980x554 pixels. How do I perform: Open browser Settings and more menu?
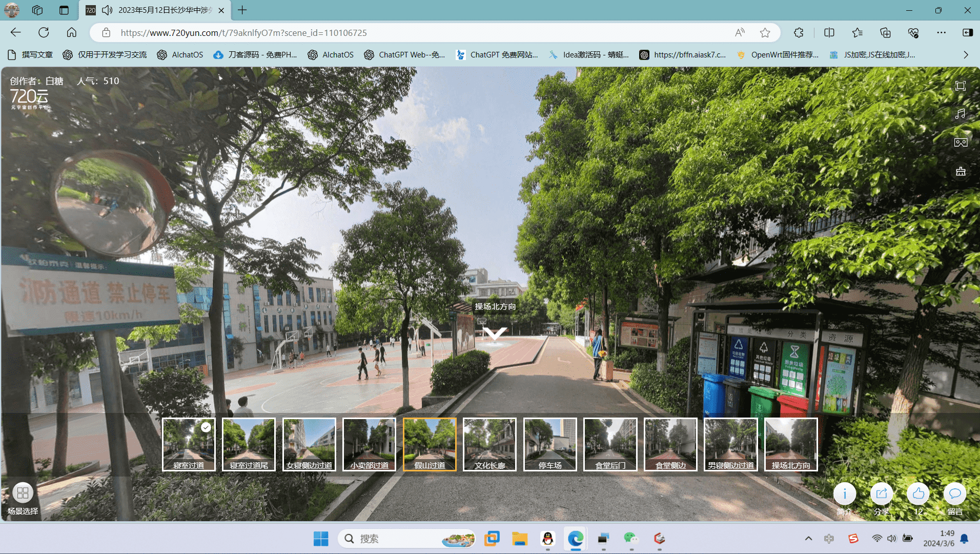click(x=941, y=33)
